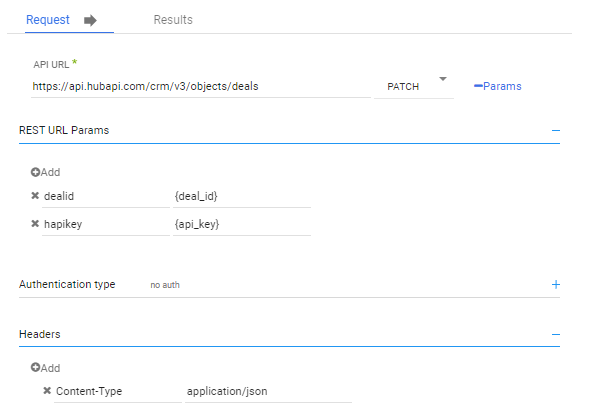Edit the {deal_id} value field
The width and height of the screenshot is (589, 412).
point(242,196)
